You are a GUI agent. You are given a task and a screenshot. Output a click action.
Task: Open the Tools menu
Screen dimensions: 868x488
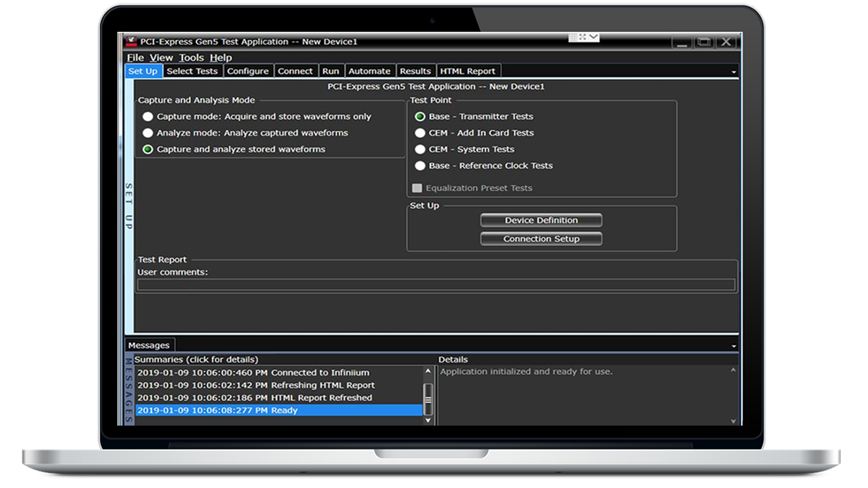191,57
